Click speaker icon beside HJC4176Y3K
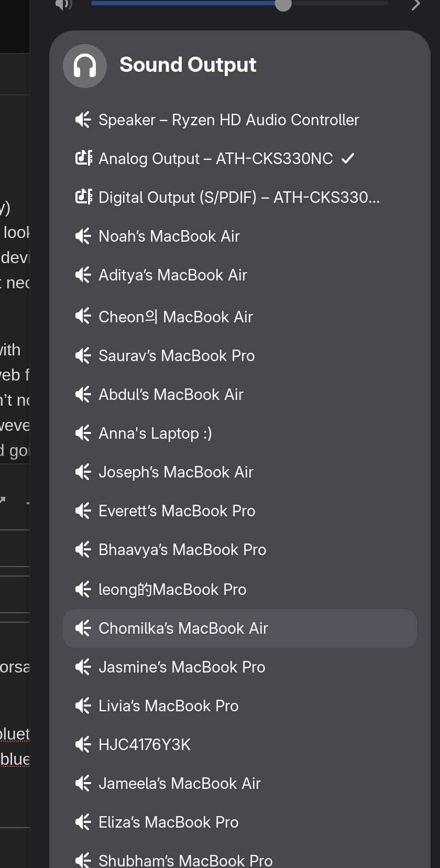Image resolution: width=440 pixels, height=868 pixels. [x=83, y=745]
